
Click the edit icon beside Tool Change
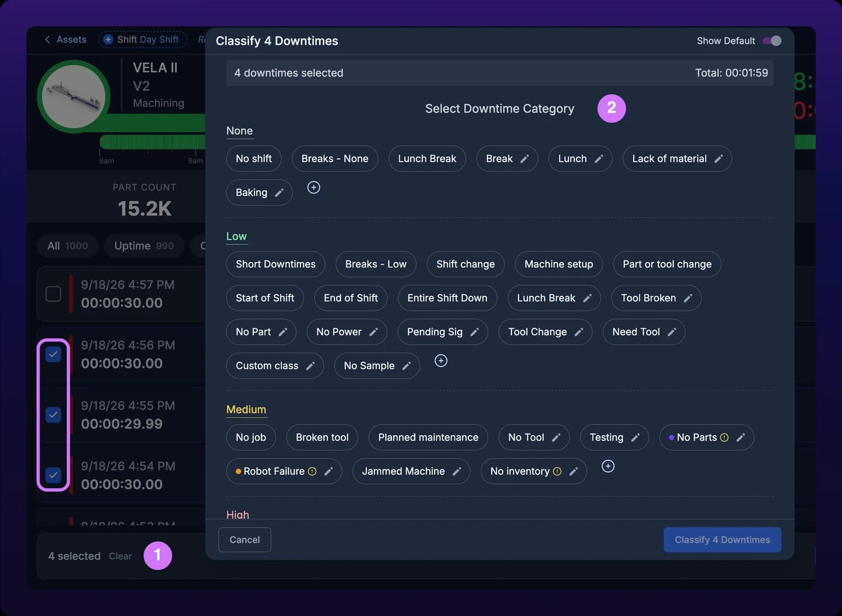[579, 332]
